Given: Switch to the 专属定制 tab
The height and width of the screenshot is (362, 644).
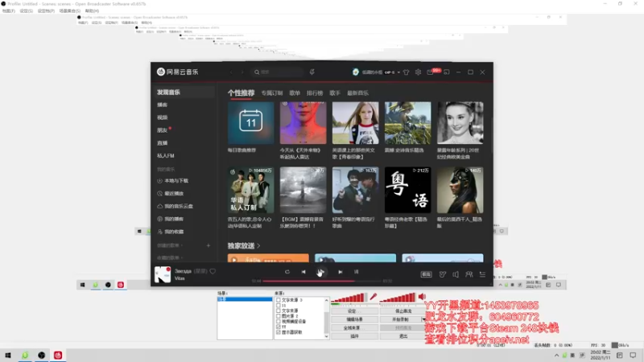Looking at the screenshot, I should click(272, 93).
